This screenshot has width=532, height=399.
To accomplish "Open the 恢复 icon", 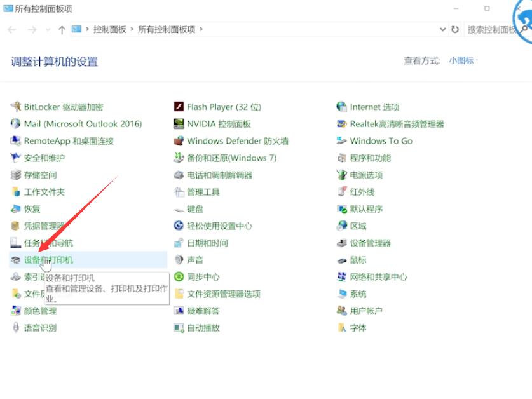I will [x=16, y=208].
